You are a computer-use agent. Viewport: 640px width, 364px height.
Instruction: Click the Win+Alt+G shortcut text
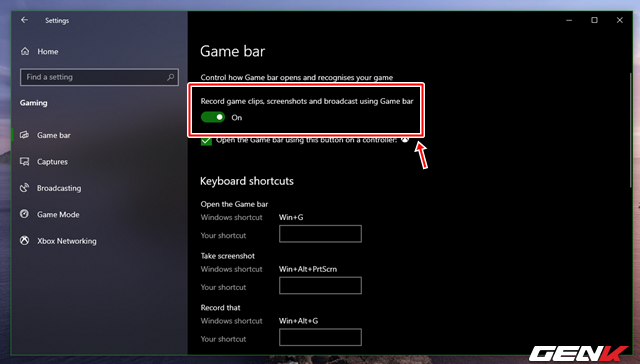tap(298, 321)
